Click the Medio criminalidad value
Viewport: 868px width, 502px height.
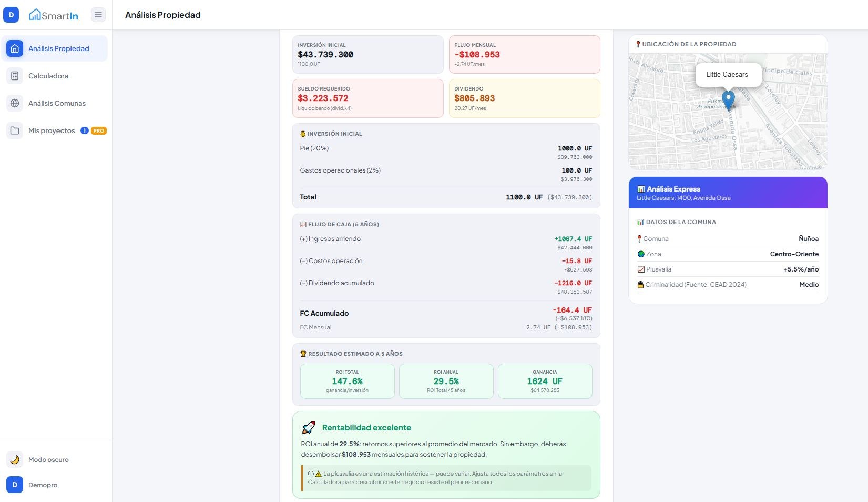coord(809,285)
